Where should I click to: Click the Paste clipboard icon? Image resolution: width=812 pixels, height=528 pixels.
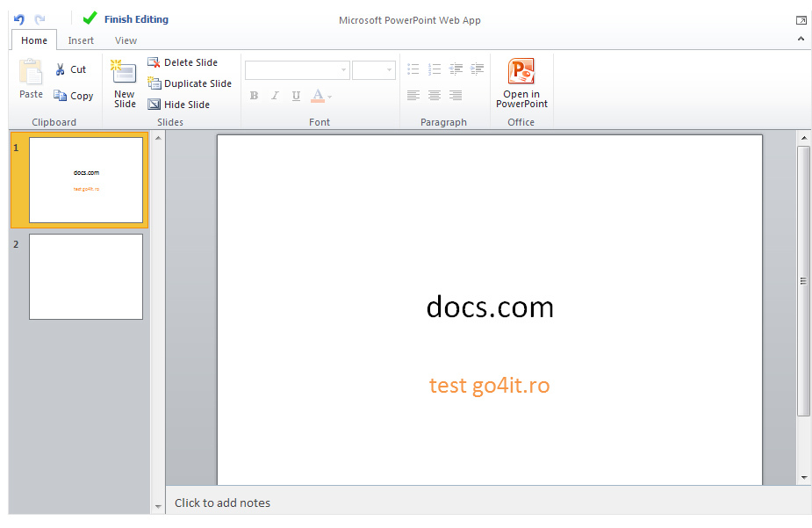pyautogui.click(x=31, y=71)
